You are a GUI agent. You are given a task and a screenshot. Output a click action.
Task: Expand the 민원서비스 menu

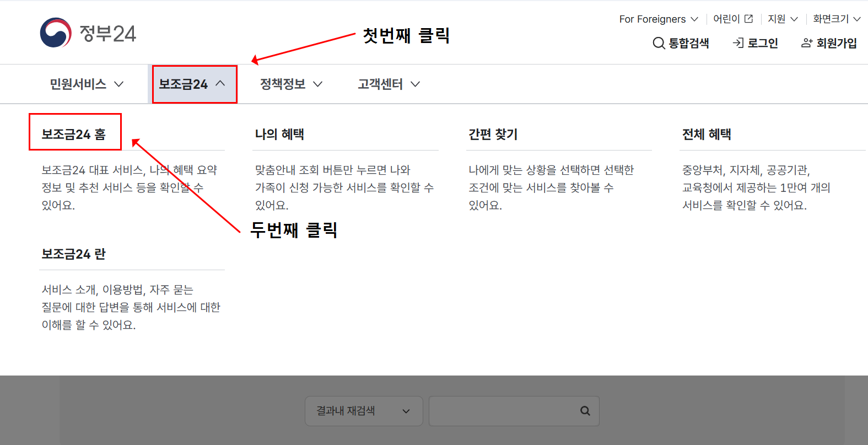87,84
